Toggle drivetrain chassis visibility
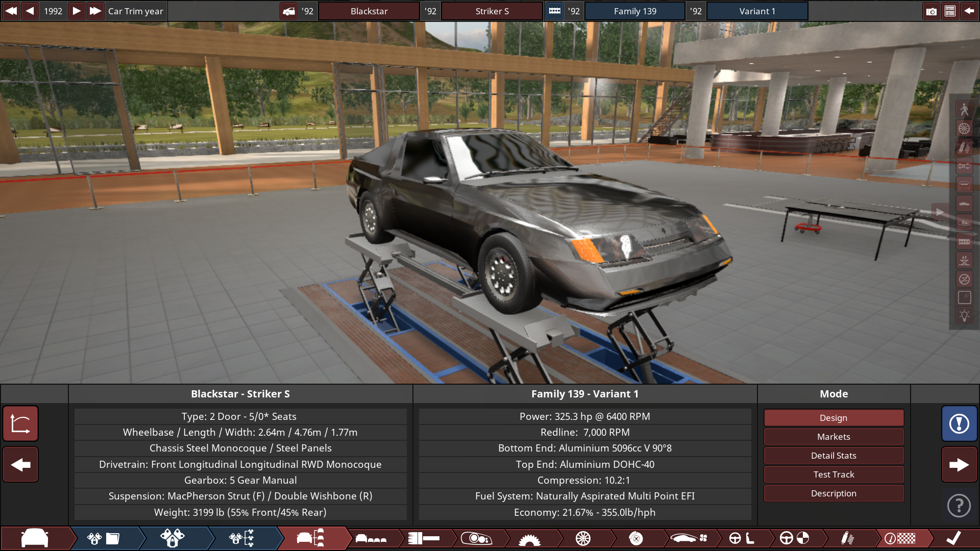980x551 pixels. 964,166
